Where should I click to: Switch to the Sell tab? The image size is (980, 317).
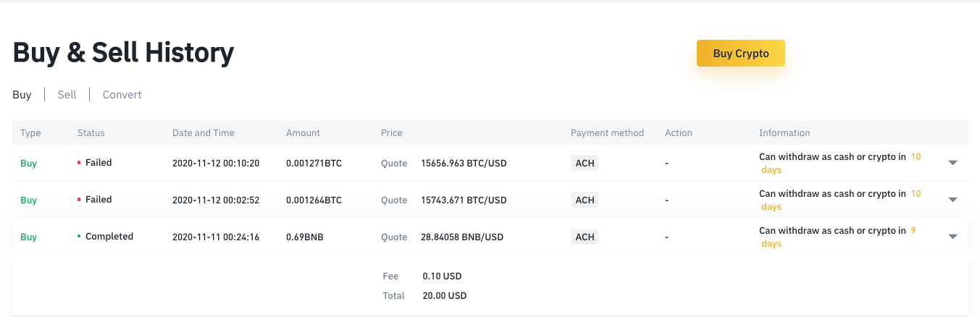tap(67, 95)
